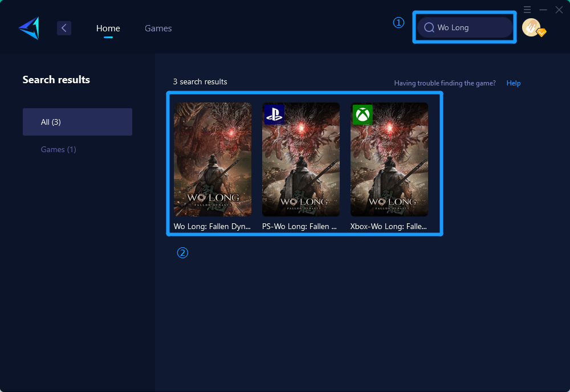The height and width of the screenshot is (392, 570).
Task: Go back using the left chevron button
Action: point(64,28)
